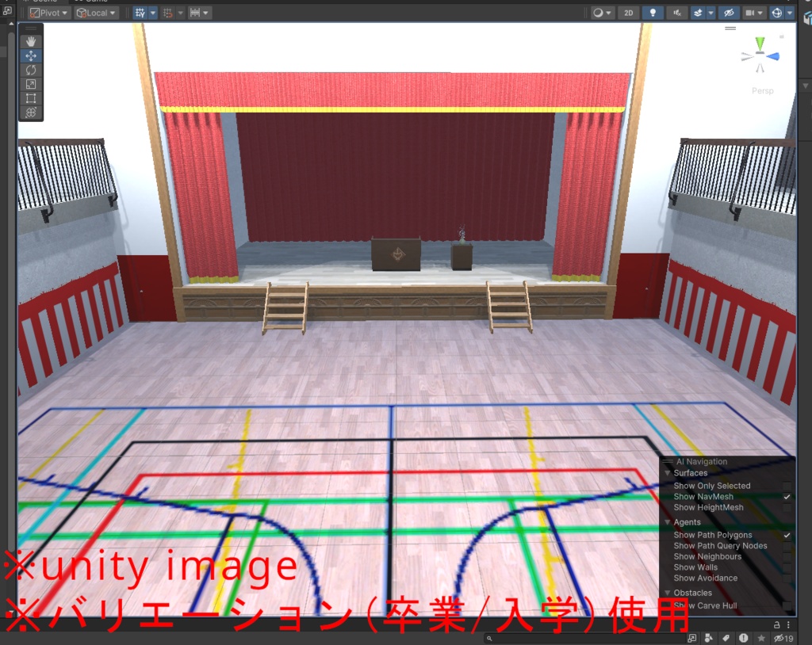This screenshot has width=812, height=645.
Task: Switch to the Scene tab
Action: pos(44,2)
